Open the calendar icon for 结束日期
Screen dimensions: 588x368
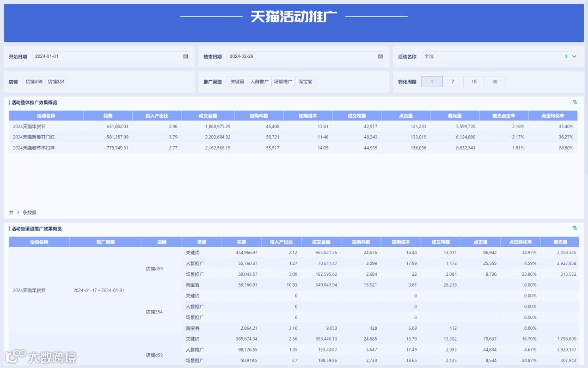click(x=380, y=56)
